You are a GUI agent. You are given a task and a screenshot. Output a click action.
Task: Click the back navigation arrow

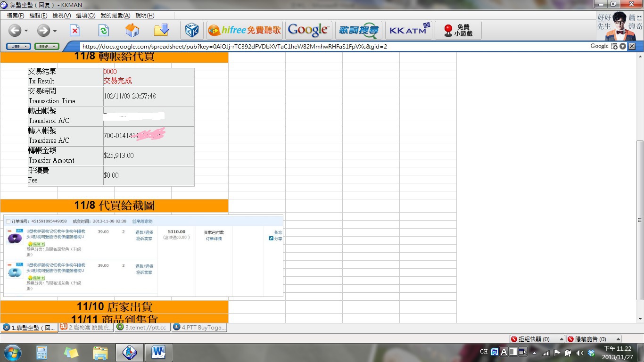[x=15, y=31]
